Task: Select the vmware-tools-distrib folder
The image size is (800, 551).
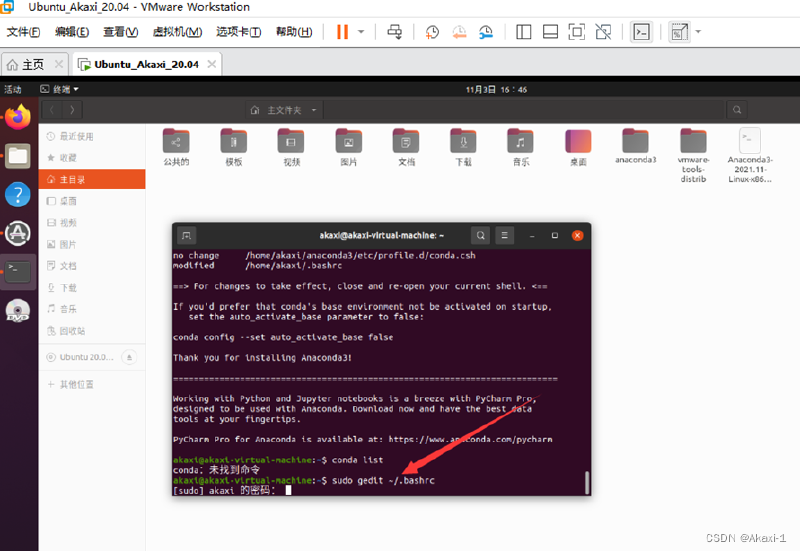Action: click(693, 155)
